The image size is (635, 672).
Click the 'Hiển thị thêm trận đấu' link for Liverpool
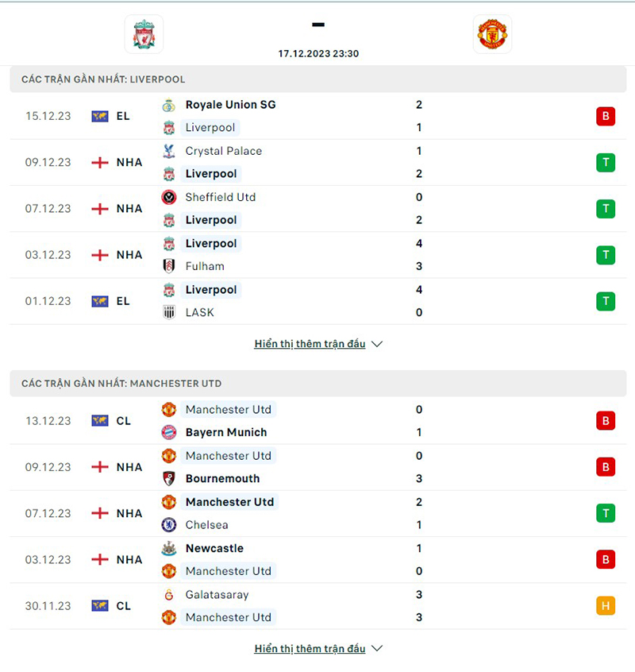tap(310, 344)
